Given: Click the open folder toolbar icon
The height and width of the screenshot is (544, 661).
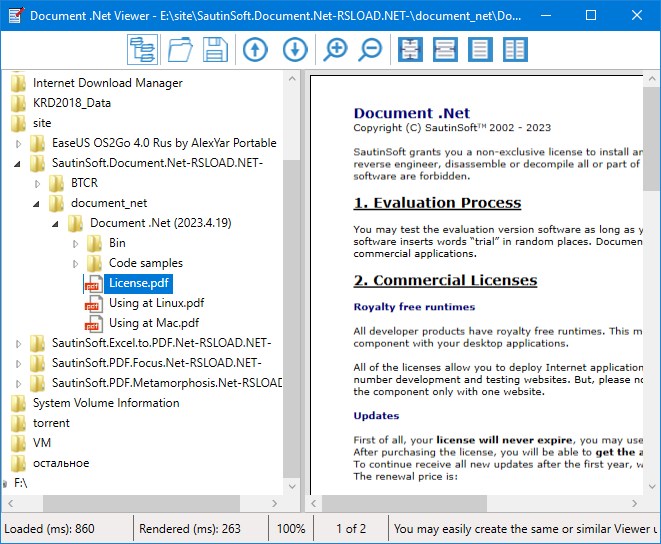Looking at the screenshot, I should click(180, 50).
